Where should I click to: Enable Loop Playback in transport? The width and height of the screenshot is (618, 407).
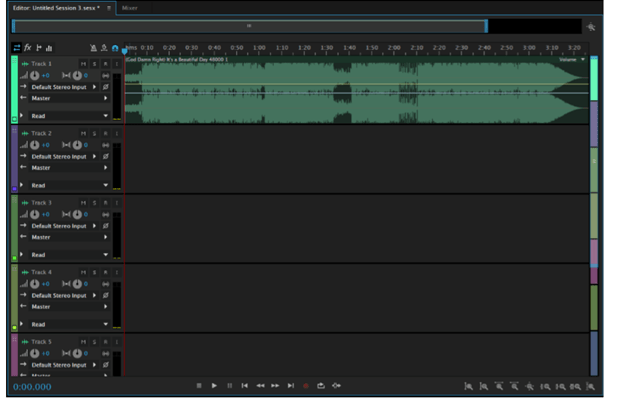[x=321, y=385]
